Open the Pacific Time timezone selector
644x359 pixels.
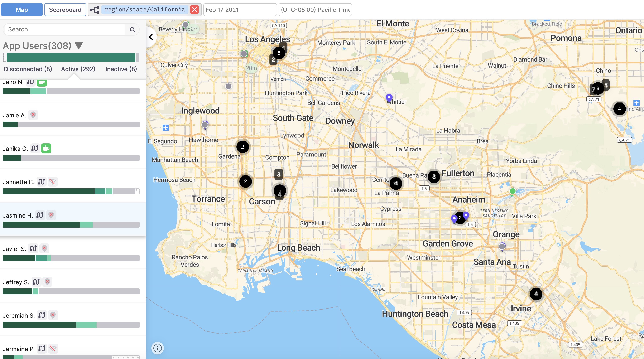point(315,10)
